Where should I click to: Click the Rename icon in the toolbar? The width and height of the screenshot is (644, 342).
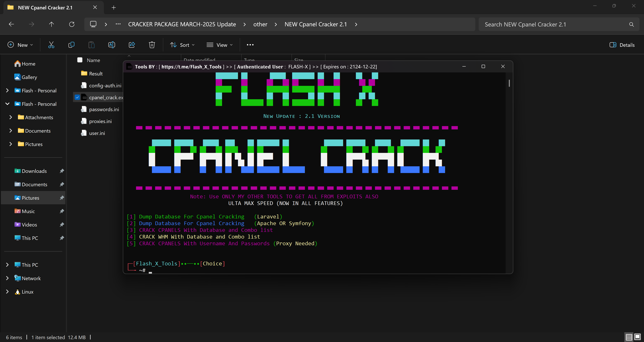(112, 45)
